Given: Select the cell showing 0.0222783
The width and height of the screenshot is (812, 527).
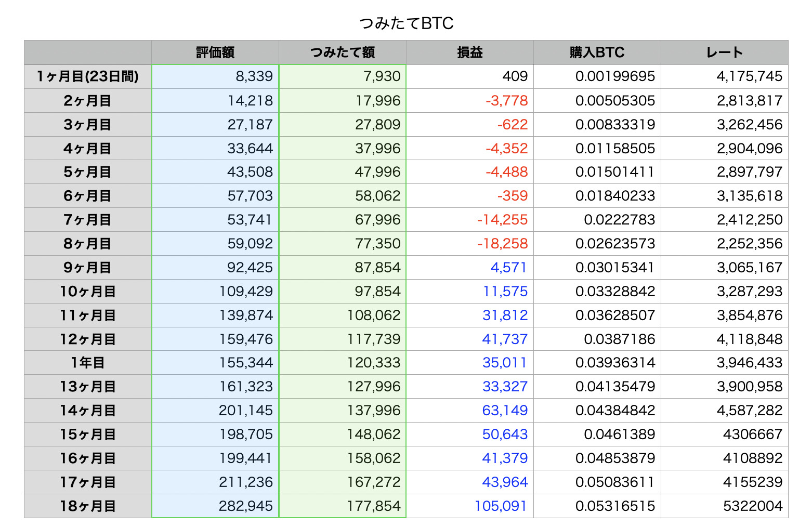Looking at the screenshot, I should click(597, 219).
